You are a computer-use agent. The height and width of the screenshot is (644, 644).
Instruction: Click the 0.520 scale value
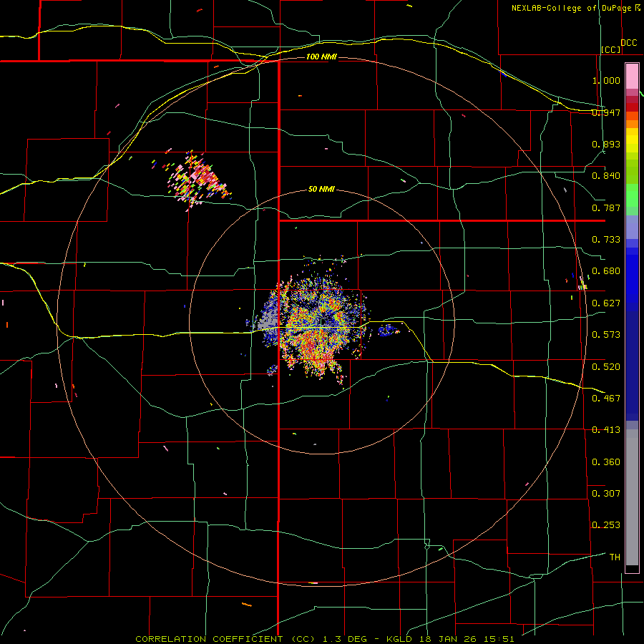pyautogui.click(x=606, y=366)
